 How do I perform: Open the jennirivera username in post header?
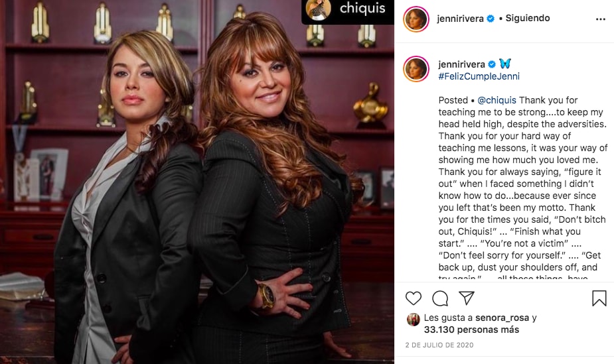(x=460, y=19)
